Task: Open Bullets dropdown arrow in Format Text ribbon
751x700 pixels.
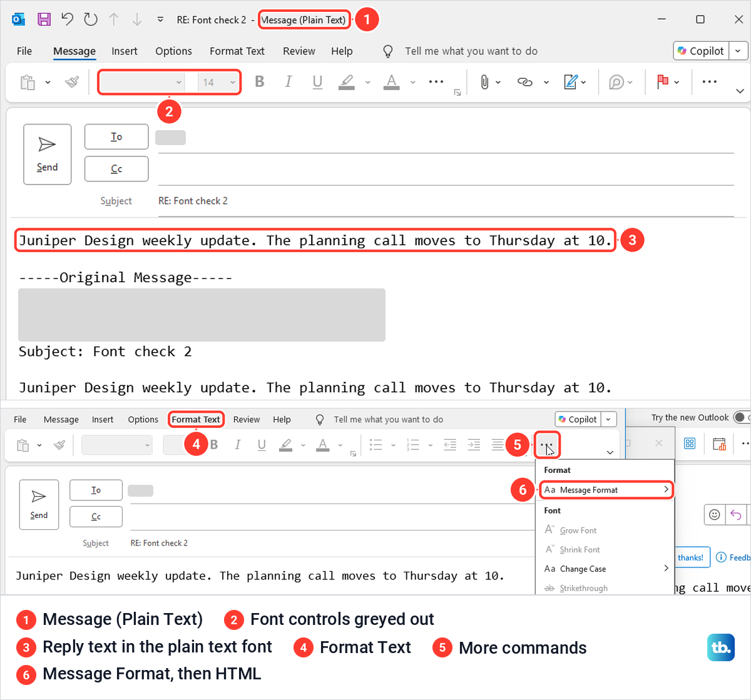Action: coord(393,445)
